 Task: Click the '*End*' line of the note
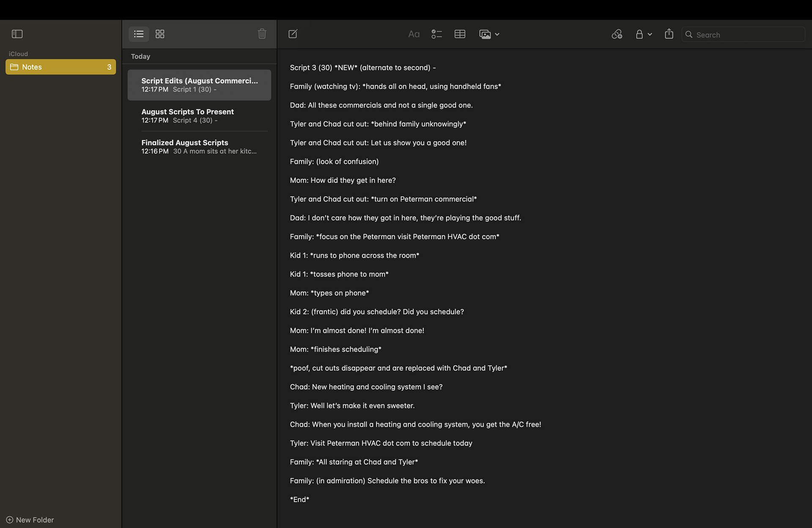pyautogui.click(x=299, y=499)
